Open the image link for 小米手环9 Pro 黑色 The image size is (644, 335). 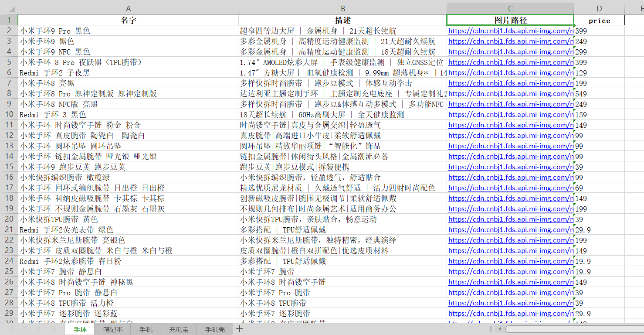click(511, 31)
